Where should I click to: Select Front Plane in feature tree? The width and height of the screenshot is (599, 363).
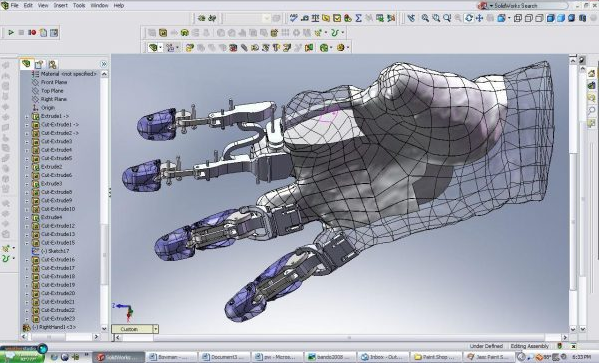pos(54,82)
